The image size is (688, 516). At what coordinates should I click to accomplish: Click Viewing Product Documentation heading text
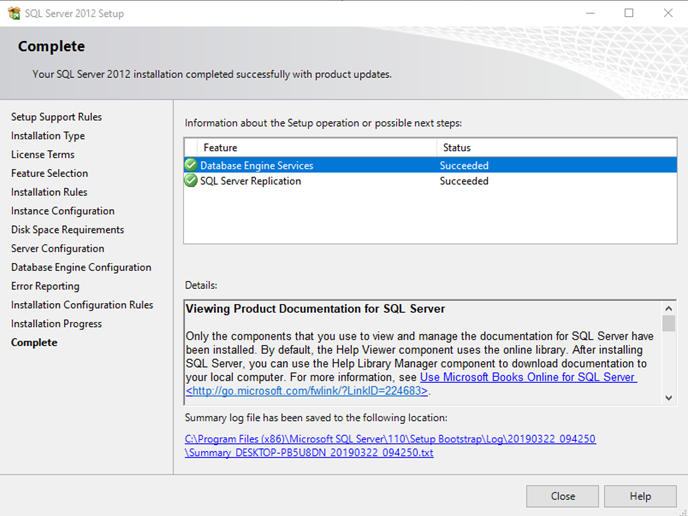click(315, 309)
